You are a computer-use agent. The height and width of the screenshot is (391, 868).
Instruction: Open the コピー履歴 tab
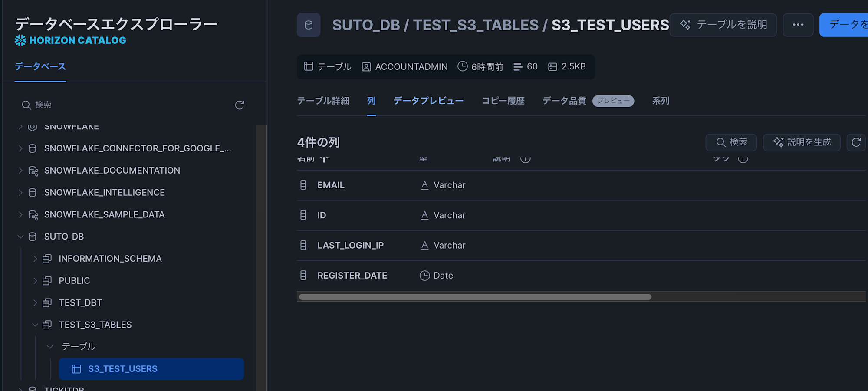tap(503, 101)
